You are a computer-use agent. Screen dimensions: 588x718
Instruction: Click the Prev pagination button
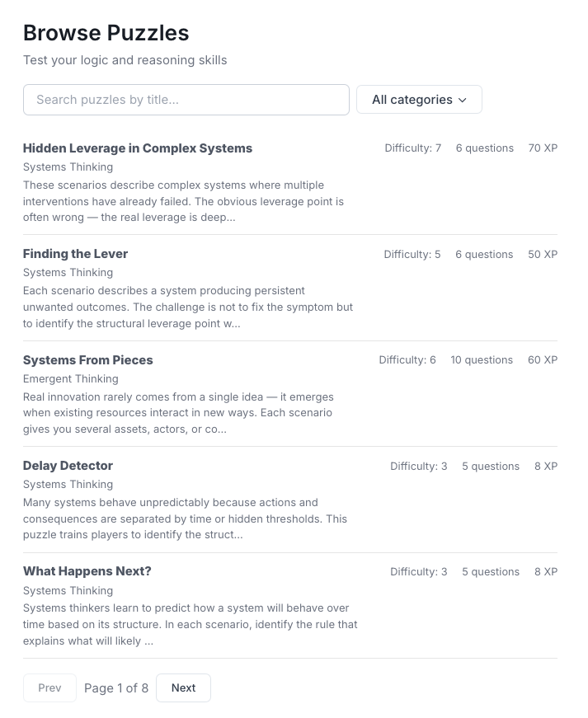[x=49, y=687]
